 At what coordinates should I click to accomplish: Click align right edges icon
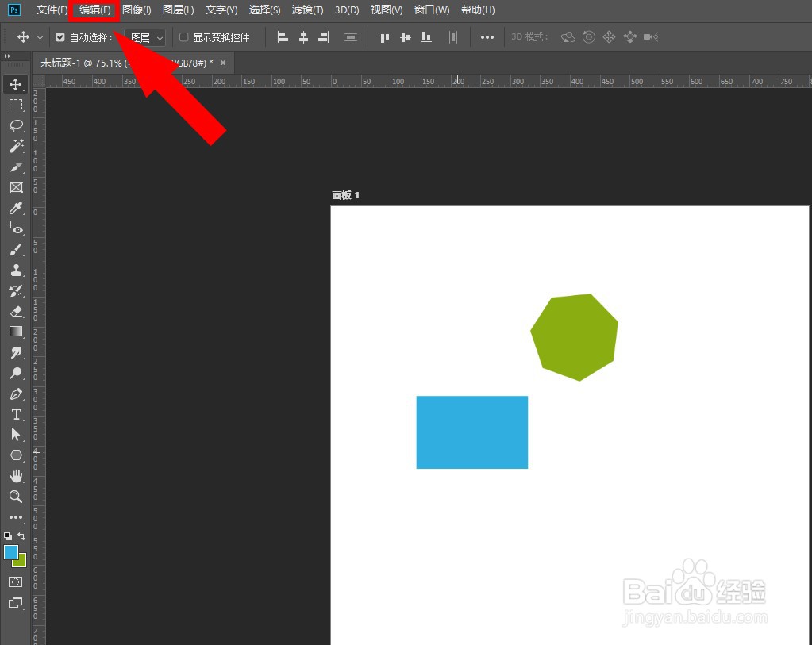324,37
